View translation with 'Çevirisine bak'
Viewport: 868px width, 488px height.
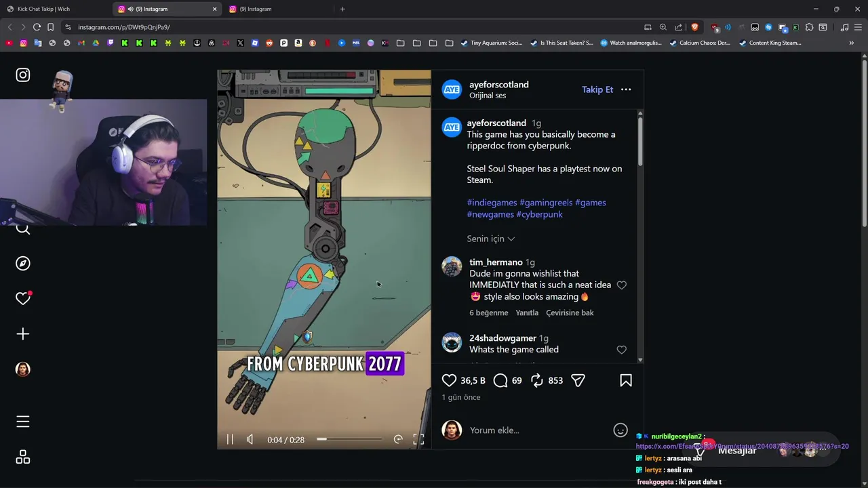570,312
